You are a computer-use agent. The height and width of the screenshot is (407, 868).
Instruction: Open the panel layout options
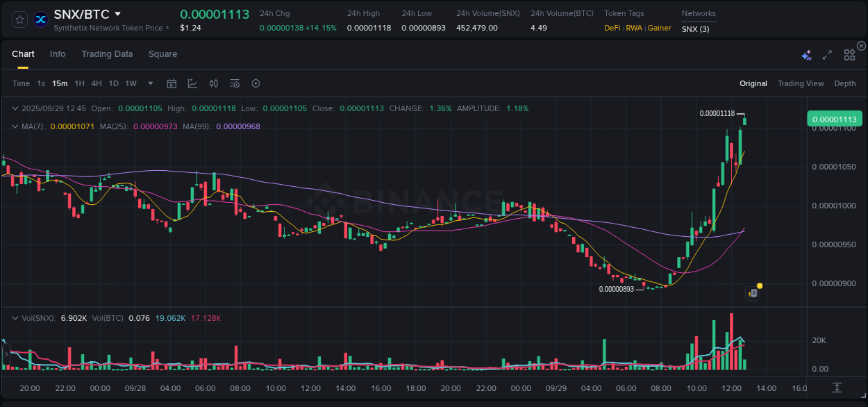pos(849,53)
